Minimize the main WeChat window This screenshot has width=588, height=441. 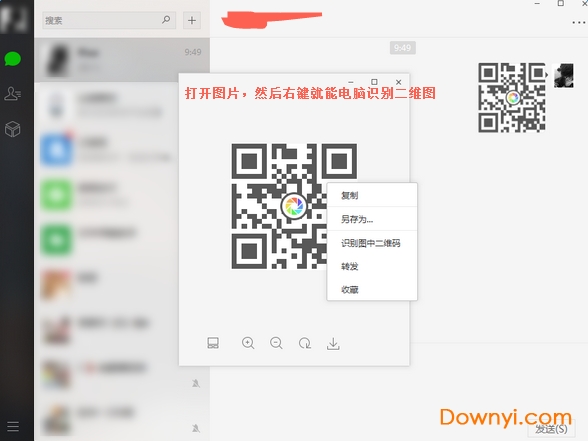pos(537,3)
